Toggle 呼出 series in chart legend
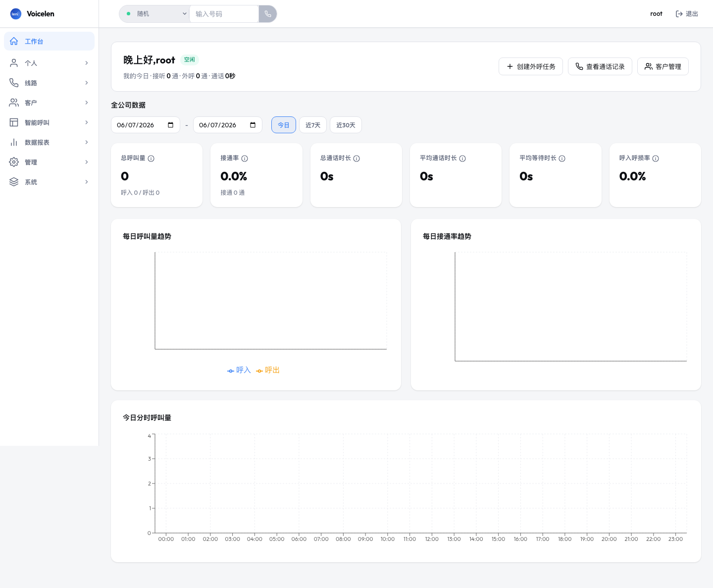Screen dimensions: 713x588 pos(268,370)
